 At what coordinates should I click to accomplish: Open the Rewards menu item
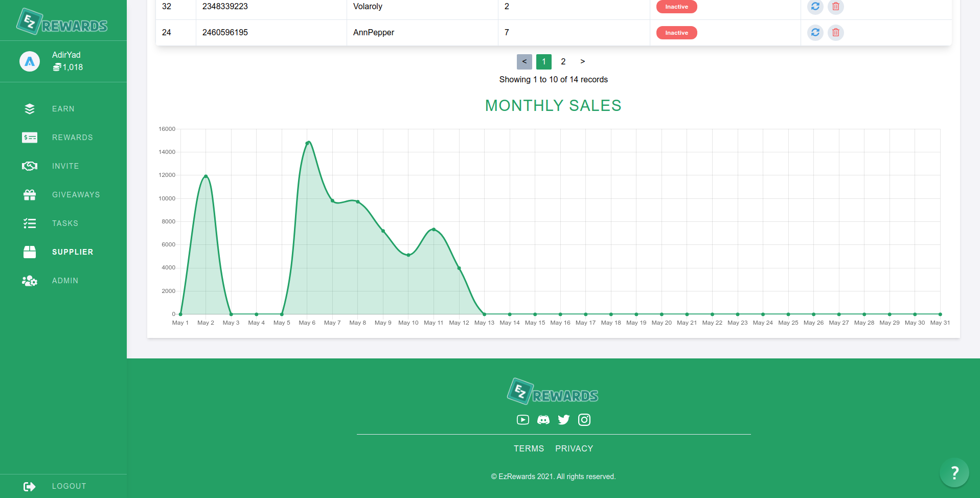[x=73, y=138]
